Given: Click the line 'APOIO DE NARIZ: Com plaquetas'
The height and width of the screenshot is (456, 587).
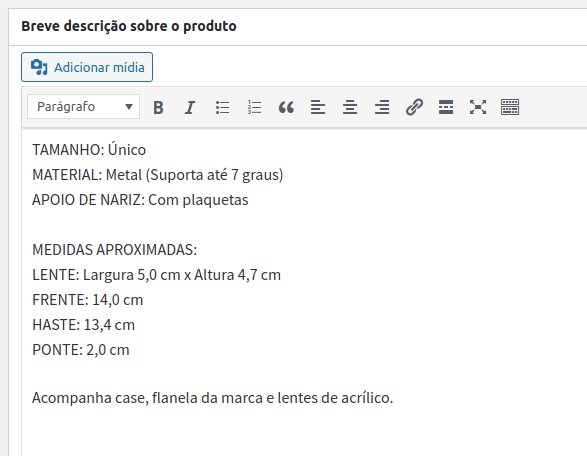Looking at the screenshot, I should point(140,200).
